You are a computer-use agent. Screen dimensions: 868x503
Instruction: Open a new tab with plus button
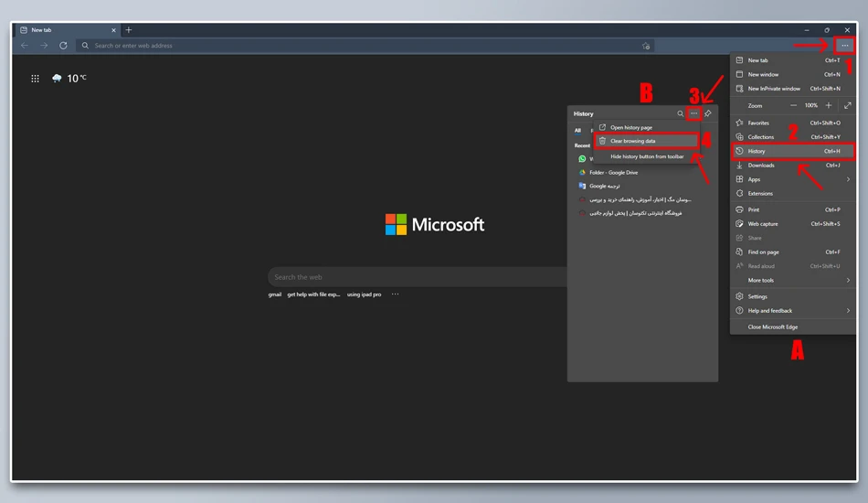(129, 30)
